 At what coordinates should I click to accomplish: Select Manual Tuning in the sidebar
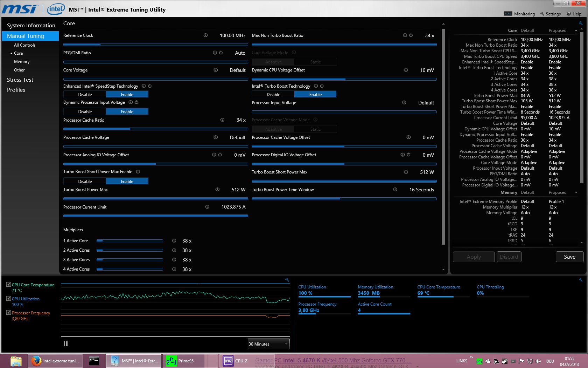click(30, 36)
